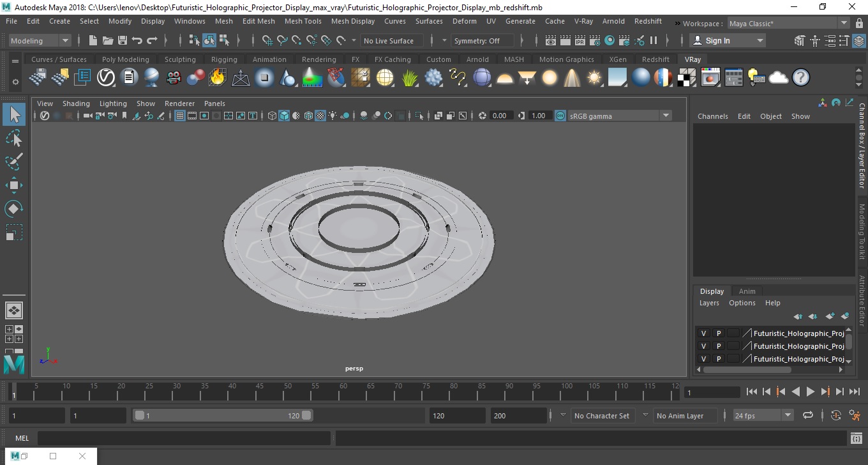The image size is (868, 465).
Task: Pick the Select arrow tool in the toolbox
Action: coord(14,115)
